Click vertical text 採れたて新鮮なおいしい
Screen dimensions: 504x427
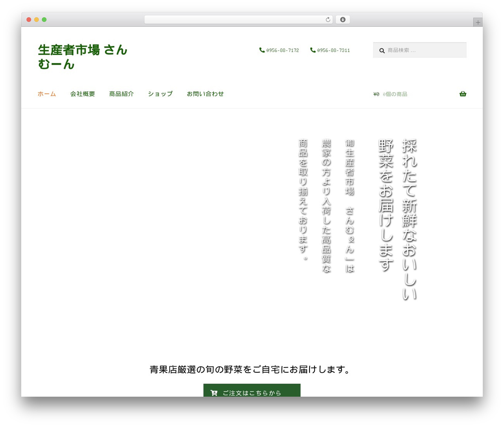point(409,219)
